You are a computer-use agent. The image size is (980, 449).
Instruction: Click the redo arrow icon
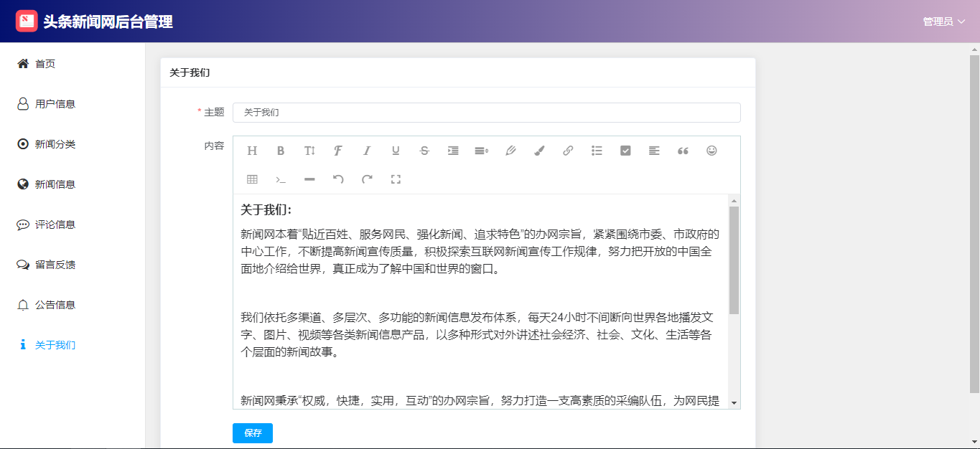coord(367,179)
